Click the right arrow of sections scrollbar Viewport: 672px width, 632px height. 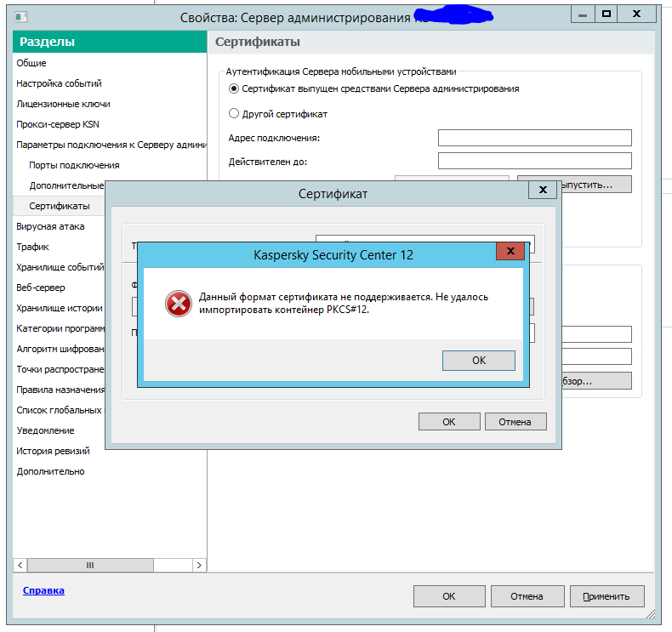(x=199, y=565)
